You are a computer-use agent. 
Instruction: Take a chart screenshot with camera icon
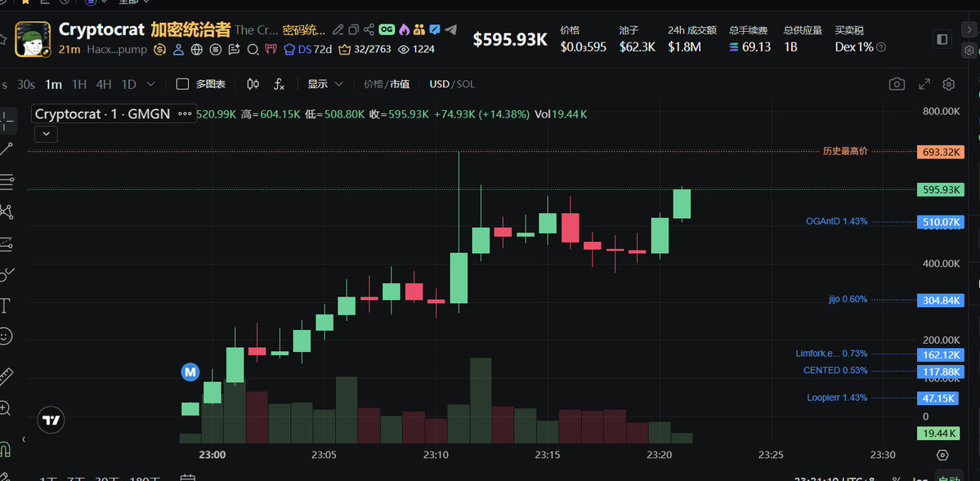pos(897,84)
